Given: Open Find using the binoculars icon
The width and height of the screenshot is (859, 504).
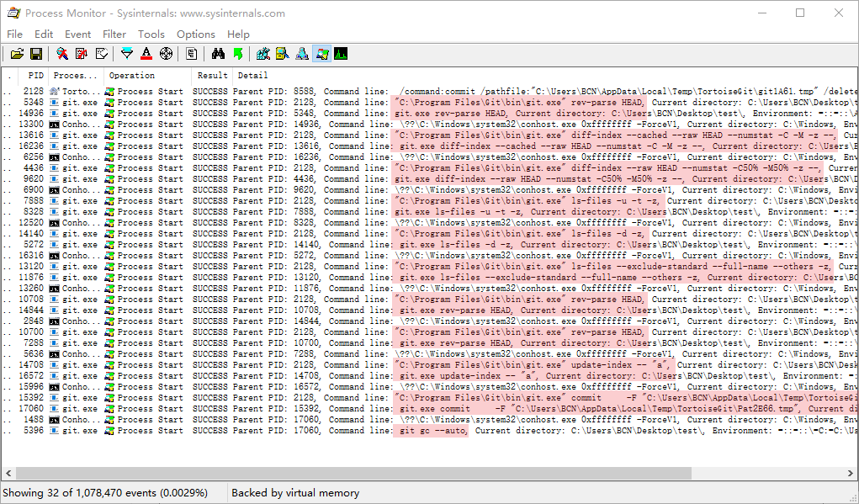Looking at the screenshot, I should click(218, 54).
